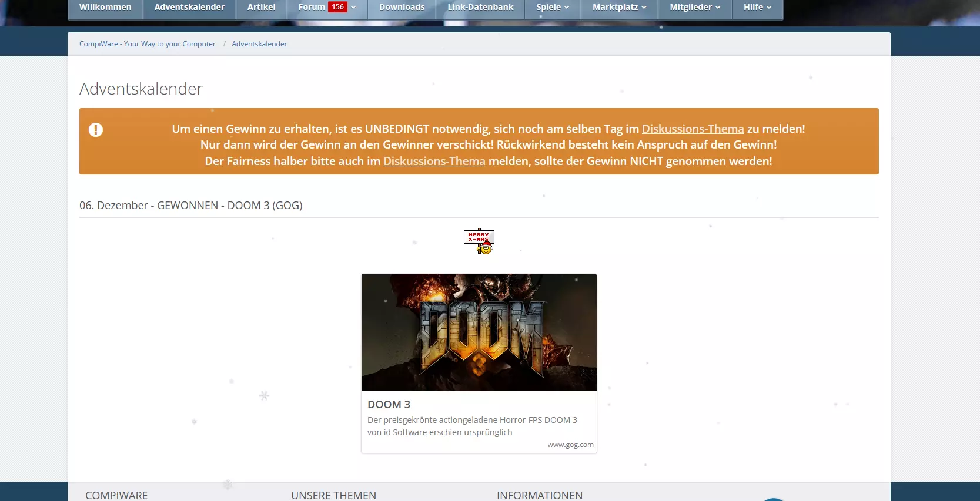Open the Adventskalender navigation item
The height and width of the screenshot is (501, 980).
(189, 8)
